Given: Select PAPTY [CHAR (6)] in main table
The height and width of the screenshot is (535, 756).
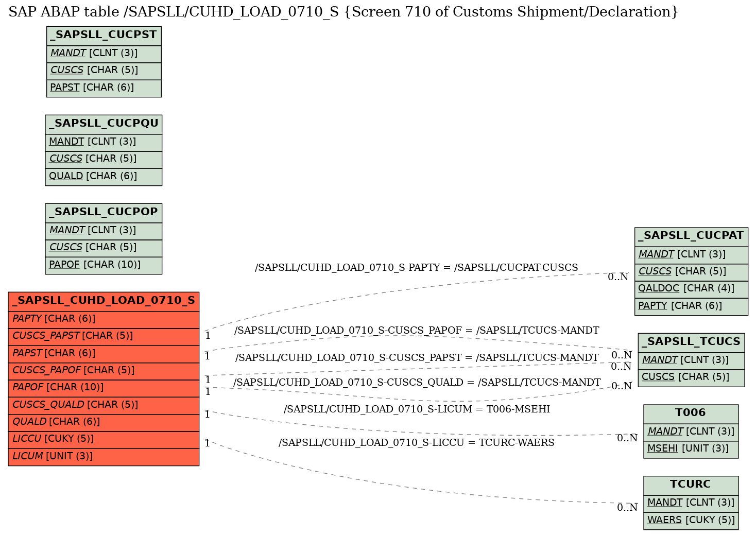Looking at the screenshot, I should click(x=104, y=319).
